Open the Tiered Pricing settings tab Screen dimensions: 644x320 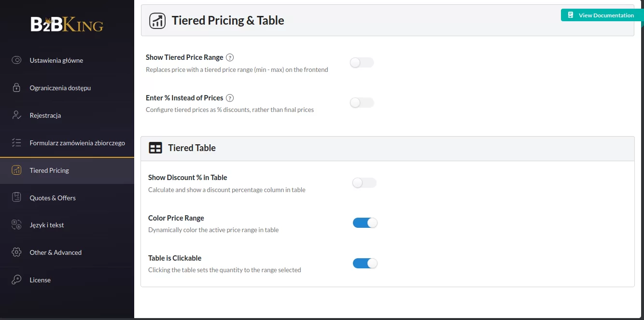pyautogui.click(x=49, y=170)
